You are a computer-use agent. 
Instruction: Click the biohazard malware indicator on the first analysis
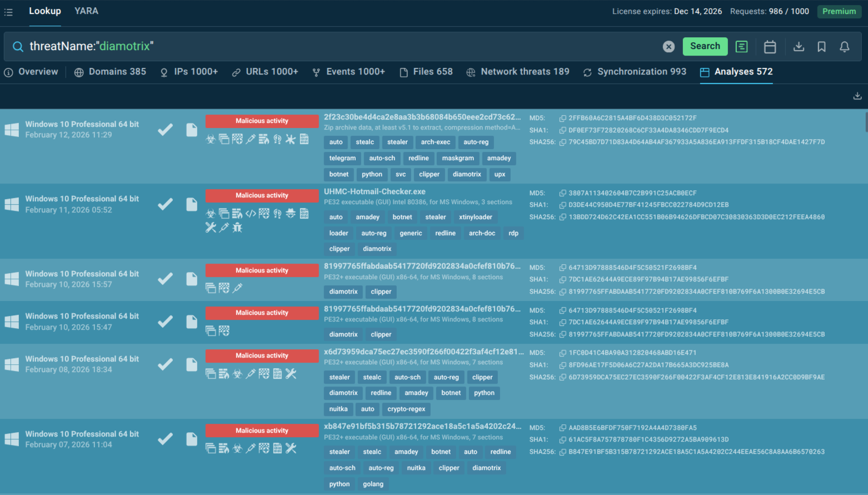211,140
